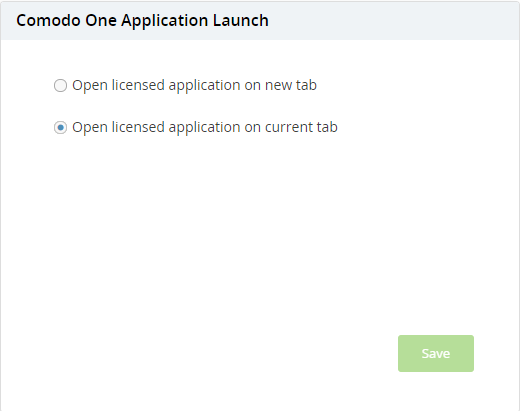520x411 pixels.
Task: Click the filled blue radio dot
Action: (x=60, y=127)
